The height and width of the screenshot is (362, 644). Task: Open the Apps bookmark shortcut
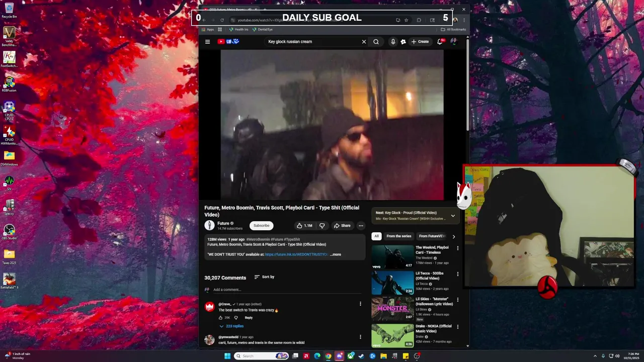point(208,30)
